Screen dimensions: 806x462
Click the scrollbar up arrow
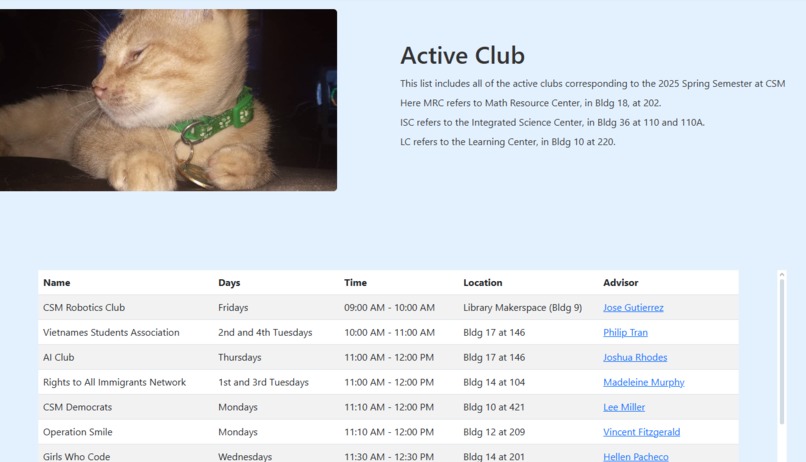pyautogui.click(x=782, y=275)
